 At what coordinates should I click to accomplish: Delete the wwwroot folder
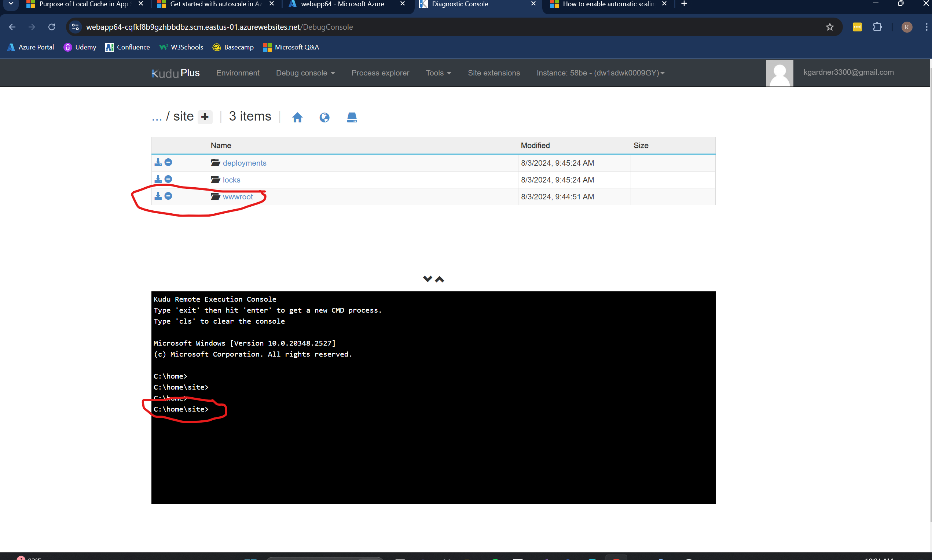tap(168, 196)
